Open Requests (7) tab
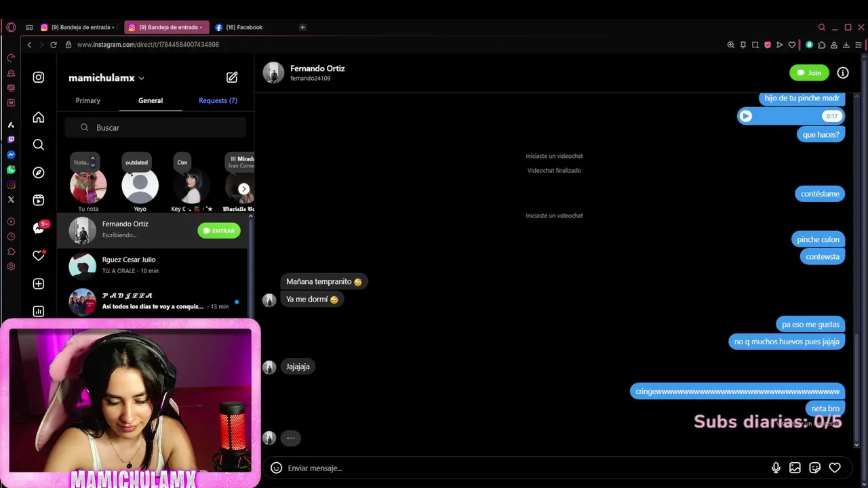 (x=218, y=100)
